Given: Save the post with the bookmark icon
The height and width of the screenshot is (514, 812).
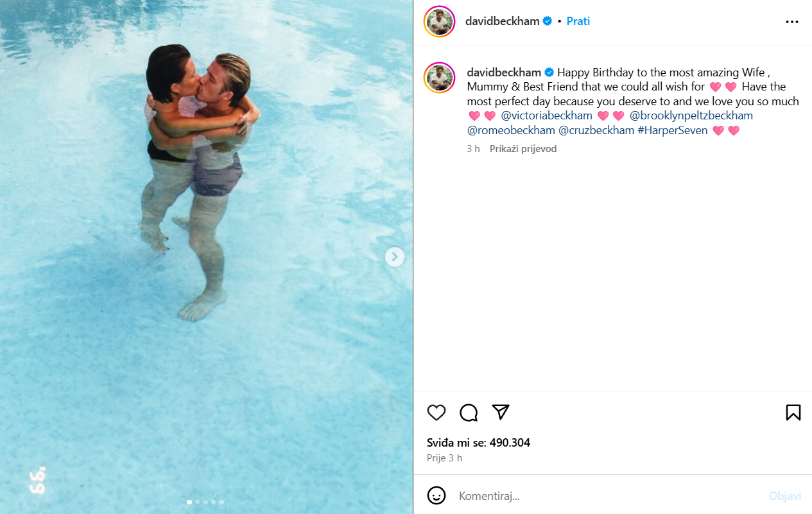Looking at the screenshot, I should (x=793, y=413).
